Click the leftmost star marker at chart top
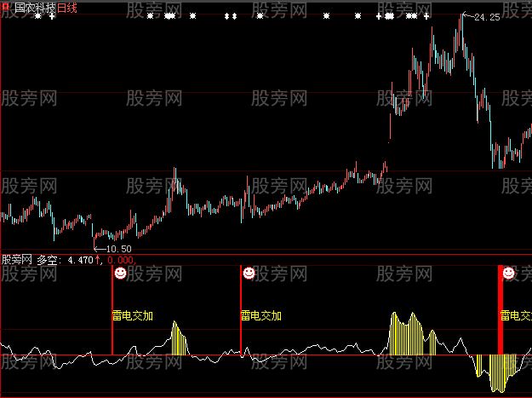532x398 pixels. [38, 16]
